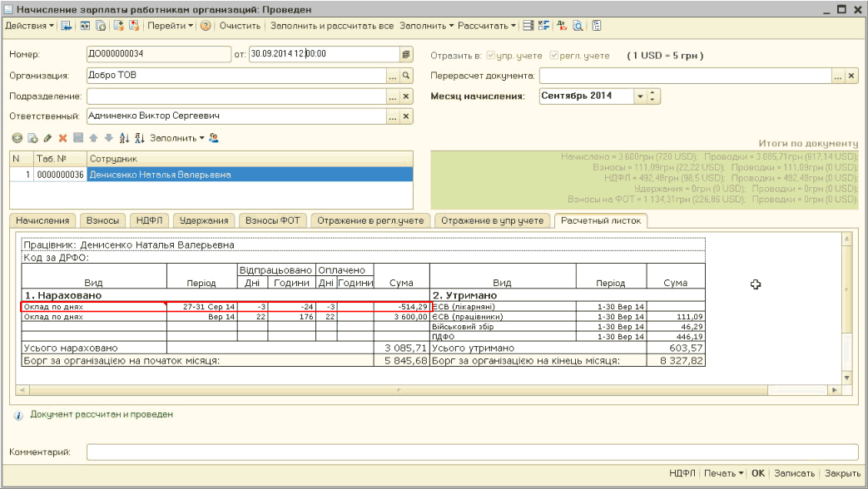Screen dimensions: 868x489
Task: Click the vertical scrollbar down arrow of payslip
Action: 846,378
